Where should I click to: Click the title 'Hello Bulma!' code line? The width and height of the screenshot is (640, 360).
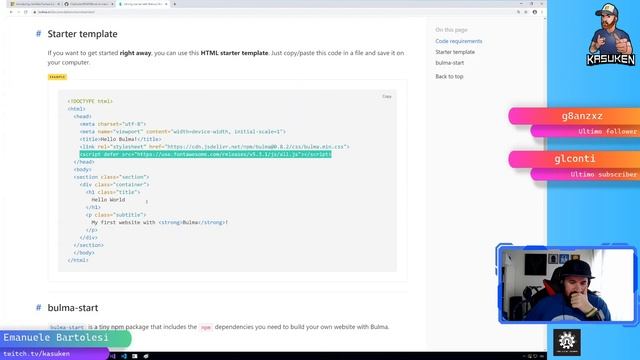(120, 139)
